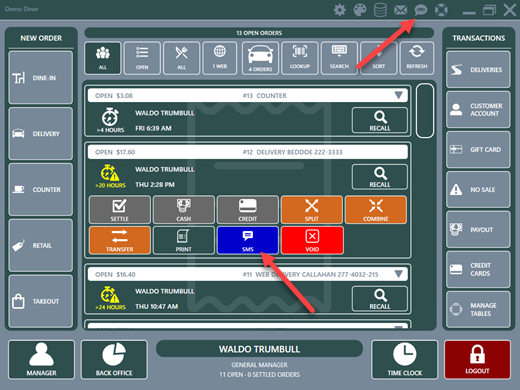Viewport: 520px width, 390px height.
Task: Start a new Takeout order
Action: (x=41, y=301)
